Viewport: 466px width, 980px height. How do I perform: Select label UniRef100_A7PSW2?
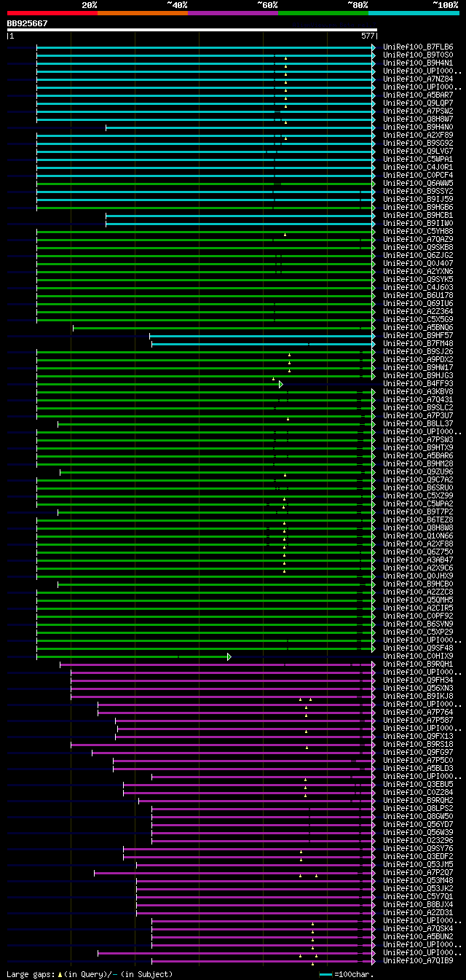click(x=418, y=111)
